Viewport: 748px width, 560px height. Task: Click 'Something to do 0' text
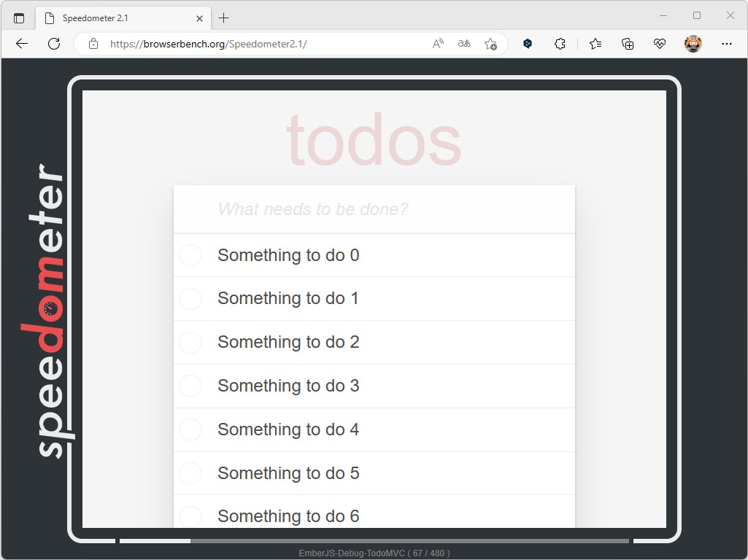[288, 255]
